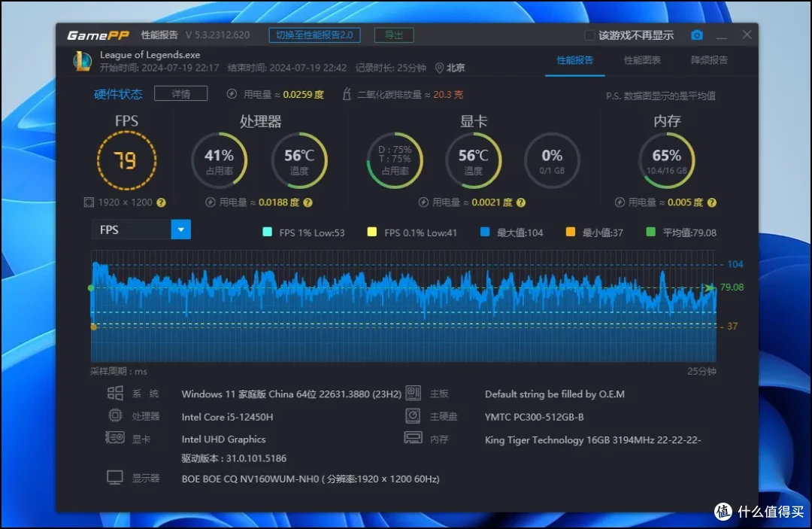
Task: Click the 硬件状态 label
Action: pos(118,94)
